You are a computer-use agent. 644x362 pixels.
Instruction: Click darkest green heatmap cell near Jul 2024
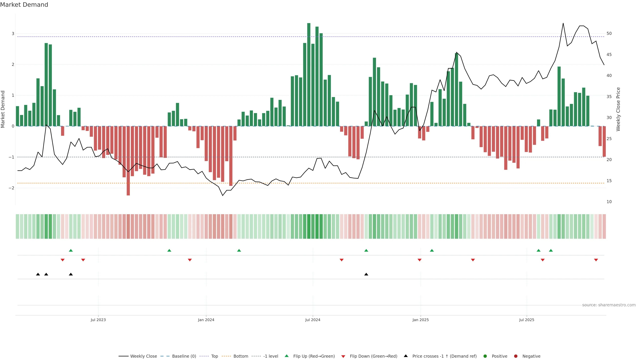pyautogui.click(x=309, y=226)
